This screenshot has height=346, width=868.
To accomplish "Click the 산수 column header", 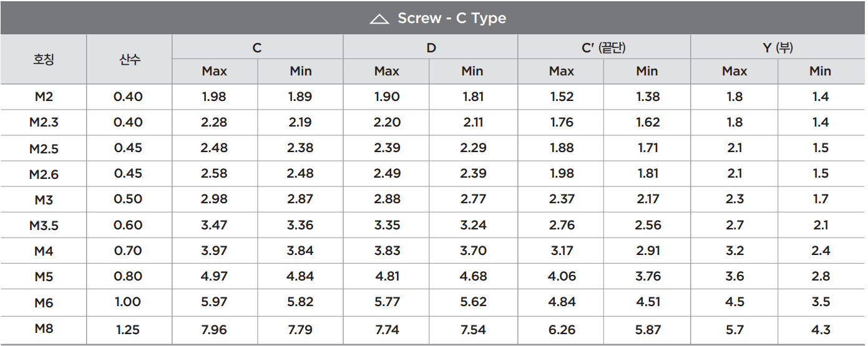I will pos(129,60).
